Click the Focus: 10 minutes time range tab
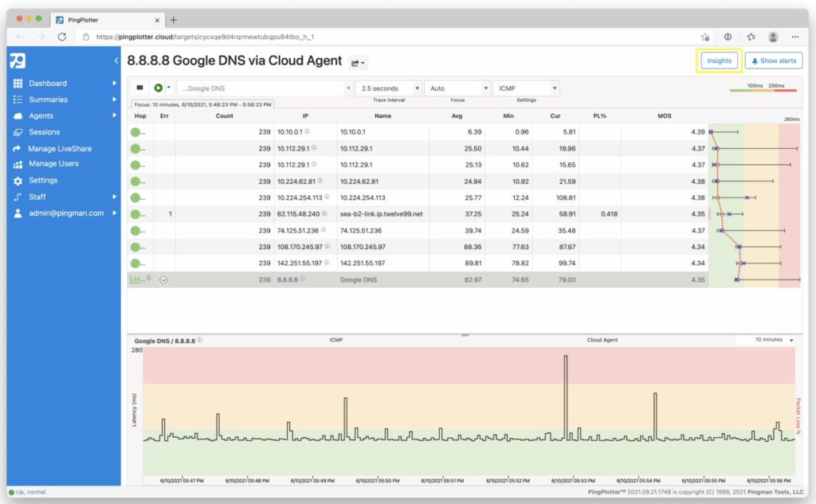This screenshot has width=816, height=504. pyautogui.click(x=203, y=104)
